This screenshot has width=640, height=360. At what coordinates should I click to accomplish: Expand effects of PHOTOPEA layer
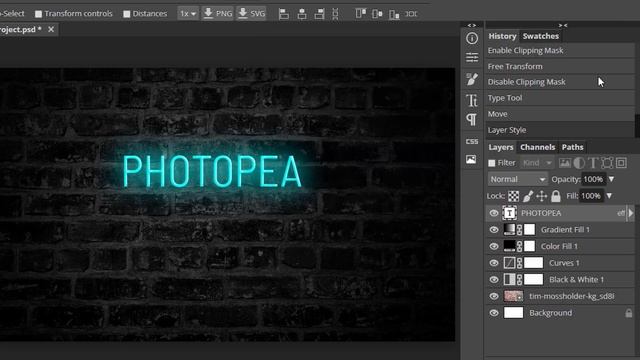point(631,213)
